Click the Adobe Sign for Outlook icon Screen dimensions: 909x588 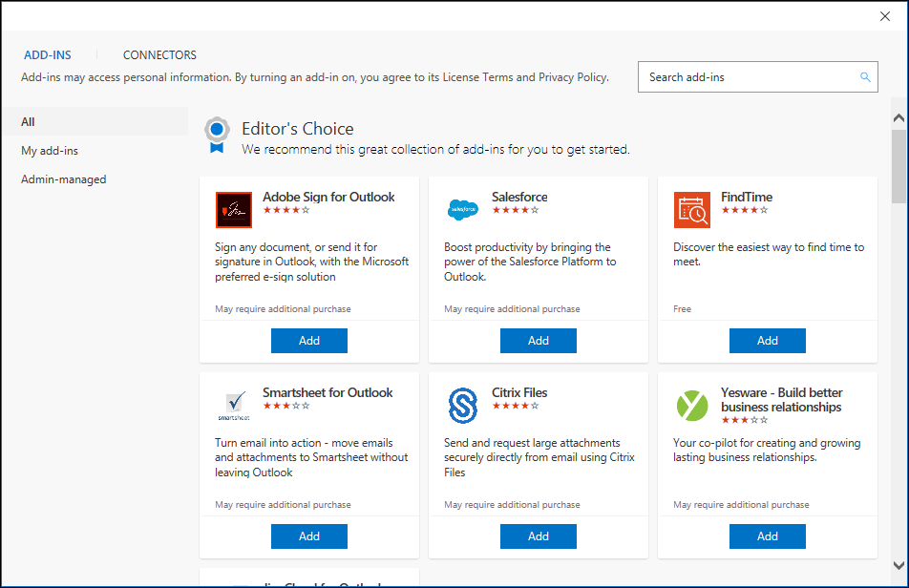(234, 210)
